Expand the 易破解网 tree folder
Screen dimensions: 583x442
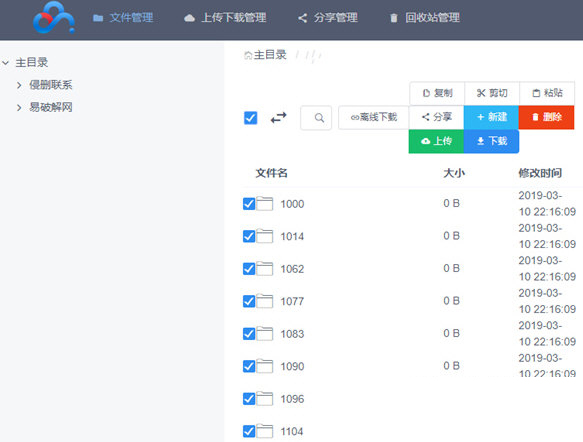(x=19, y=107)
